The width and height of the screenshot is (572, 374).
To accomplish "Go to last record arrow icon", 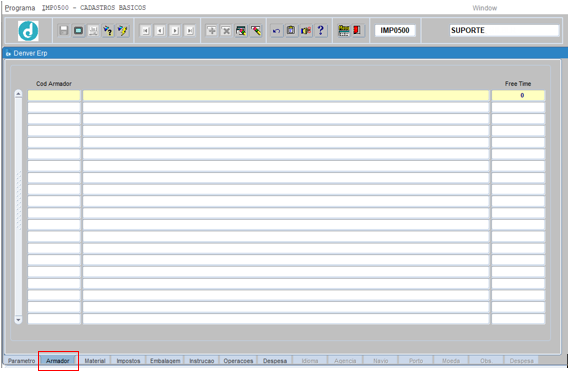I will tap(190, 31).
